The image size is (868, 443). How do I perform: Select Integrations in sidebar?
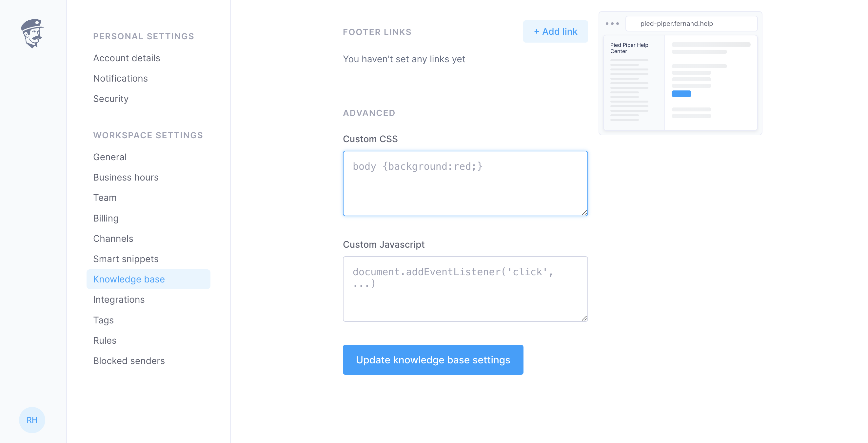[119, 299]
